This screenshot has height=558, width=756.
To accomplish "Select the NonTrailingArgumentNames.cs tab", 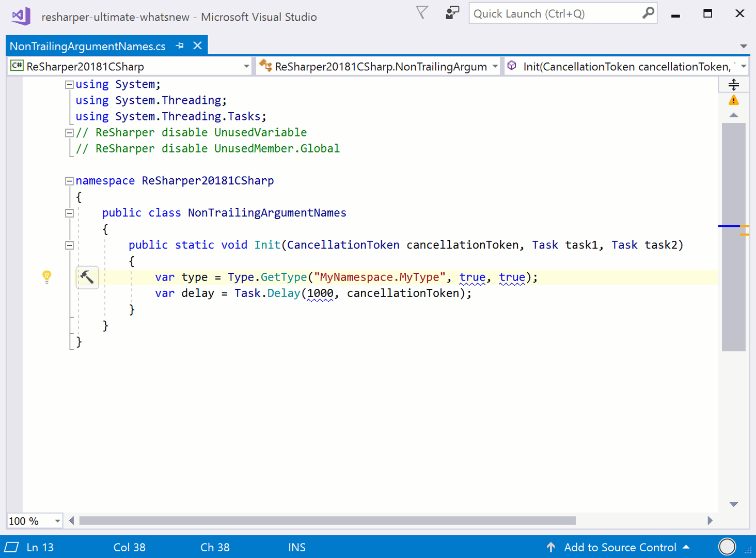I will point(87,47).
